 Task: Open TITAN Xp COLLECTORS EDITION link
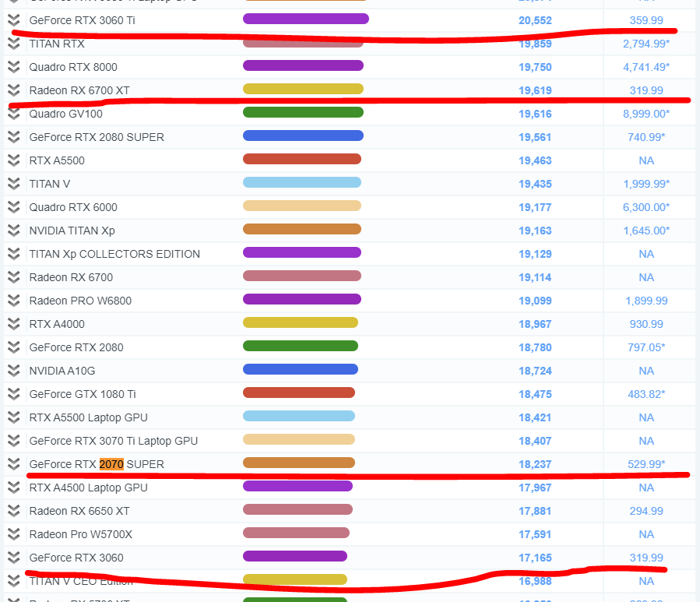tap(114, 254)
